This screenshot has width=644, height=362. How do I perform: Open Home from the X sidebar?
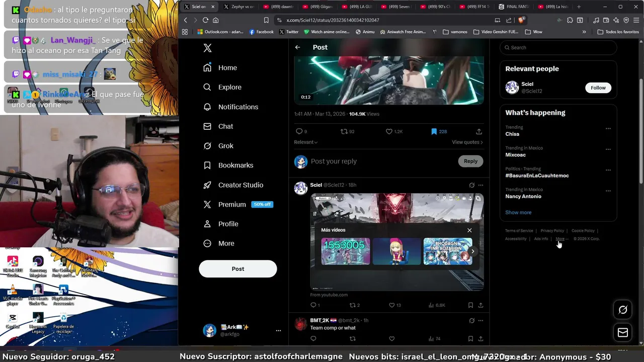coord(220,68)
